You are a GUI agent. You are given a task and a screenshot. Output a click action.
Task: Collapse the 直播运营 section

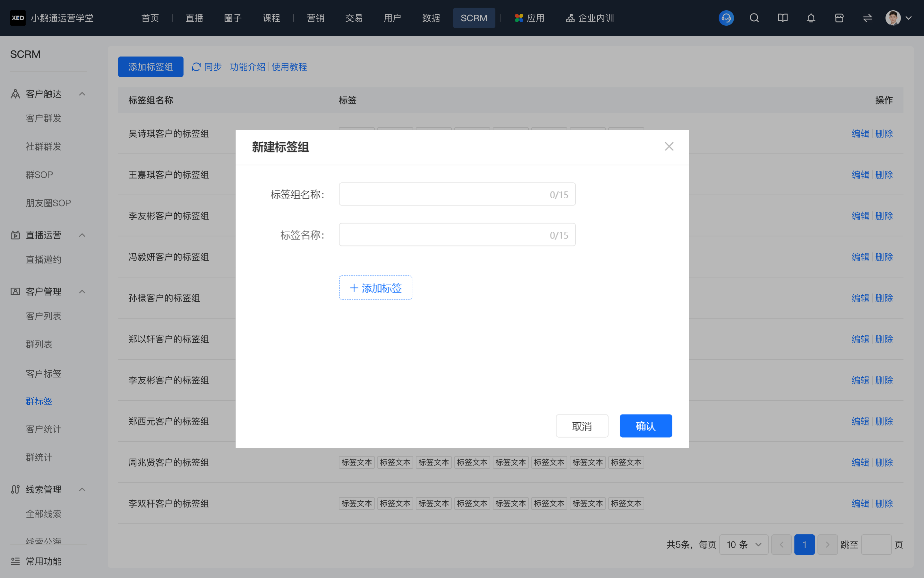(82, 235)
